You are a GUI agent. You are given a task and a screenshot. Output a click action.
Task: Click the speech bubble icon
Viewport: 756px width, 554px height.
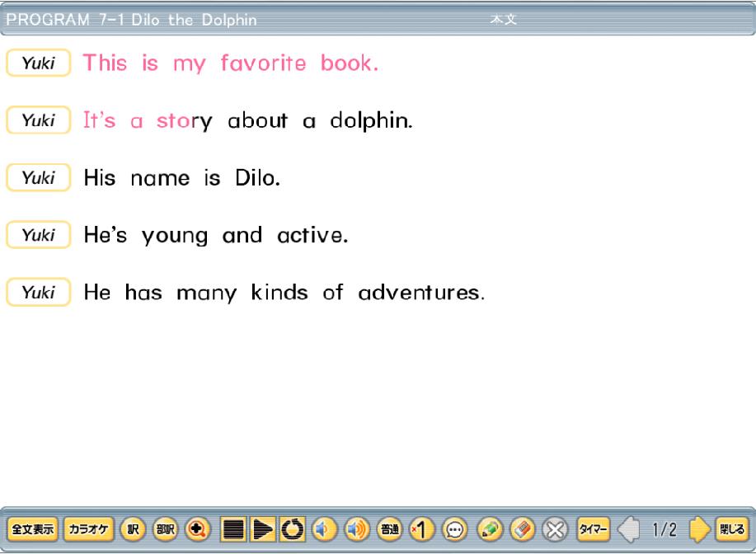454,529
